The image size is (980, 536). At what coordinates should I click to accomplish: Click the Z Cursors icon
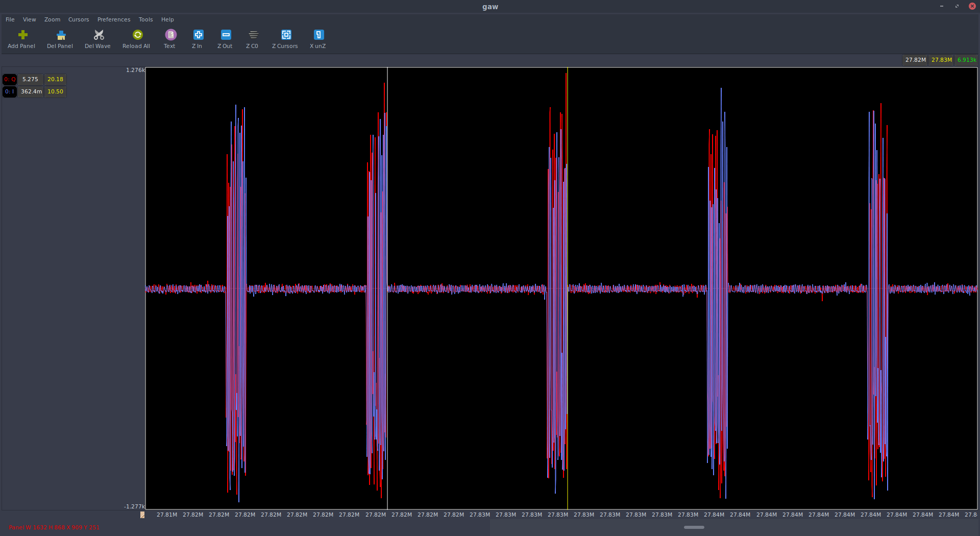click(286, 35)
